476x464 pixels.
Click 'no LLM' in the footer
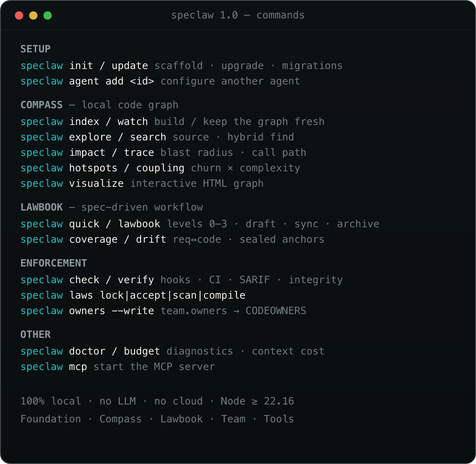(118, 401)
